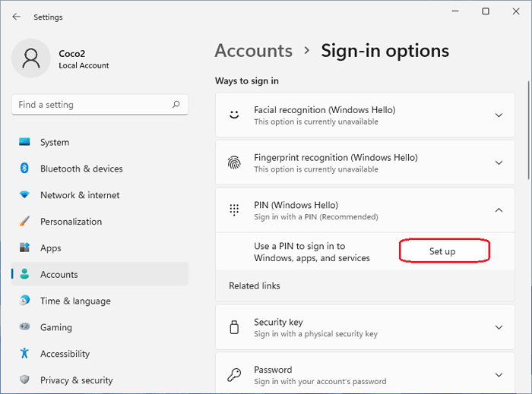Select Time & language label
The height and width of the screenshot is (394, 532).
(75, 301)
